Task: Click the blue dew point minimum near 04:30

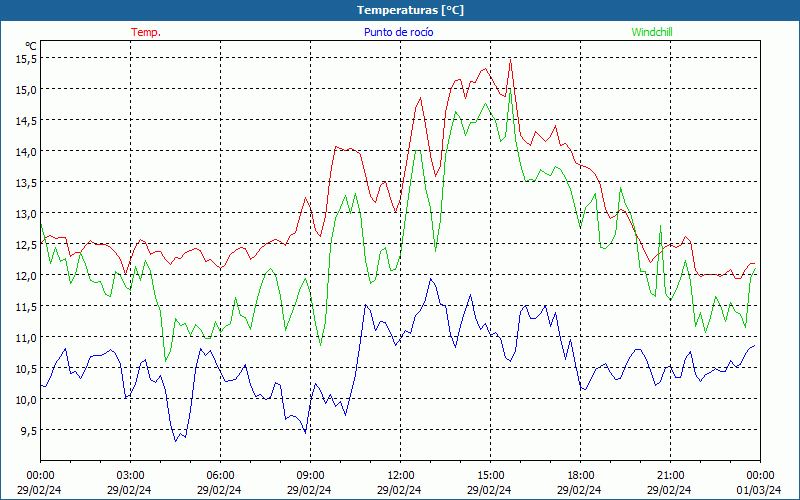Action: pos(175,441)
